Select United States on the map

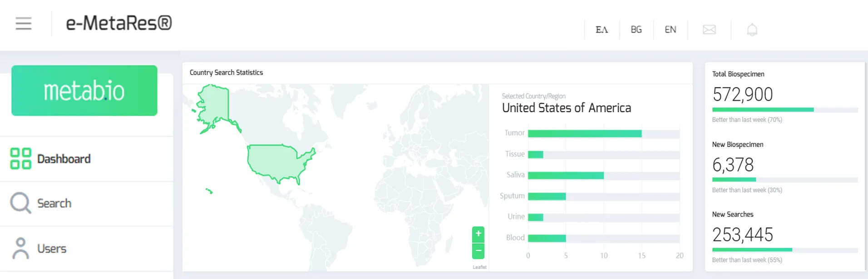[x=279, y=163]
